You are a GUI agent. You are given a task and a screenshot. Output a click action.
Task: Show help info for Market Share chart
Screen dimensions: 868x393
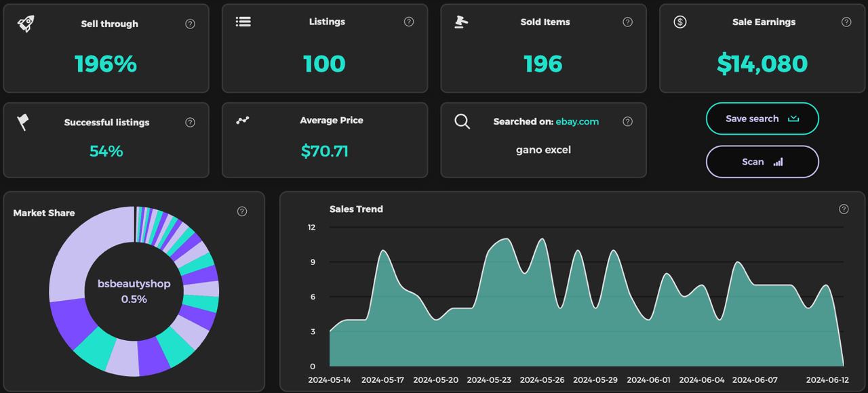point(242,211)
